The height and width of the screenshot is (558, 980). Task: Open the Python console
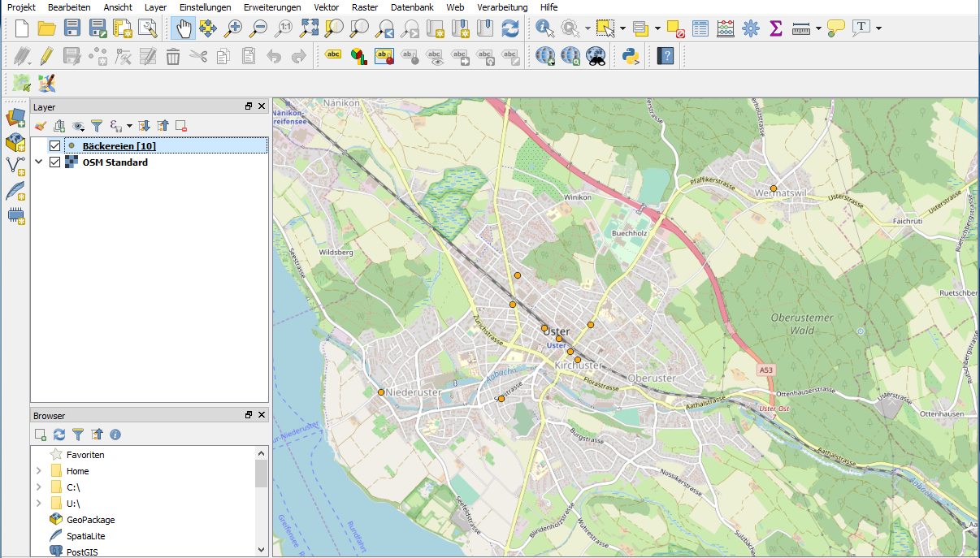pos(630,56)
